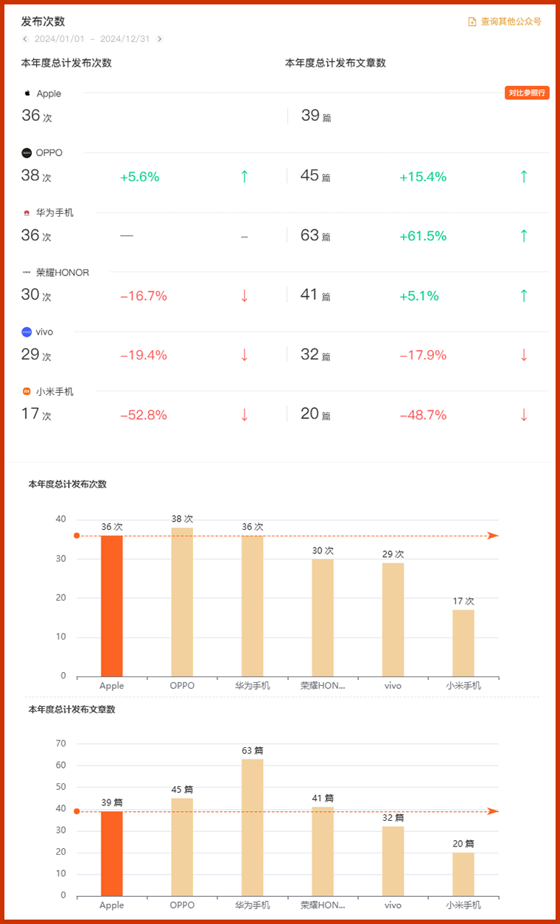Image resolution: width=560 pixels, height=924 pixels.
Task: Click the 本年度总计发布文章数 chart title
Action: (x=71, y=710)
